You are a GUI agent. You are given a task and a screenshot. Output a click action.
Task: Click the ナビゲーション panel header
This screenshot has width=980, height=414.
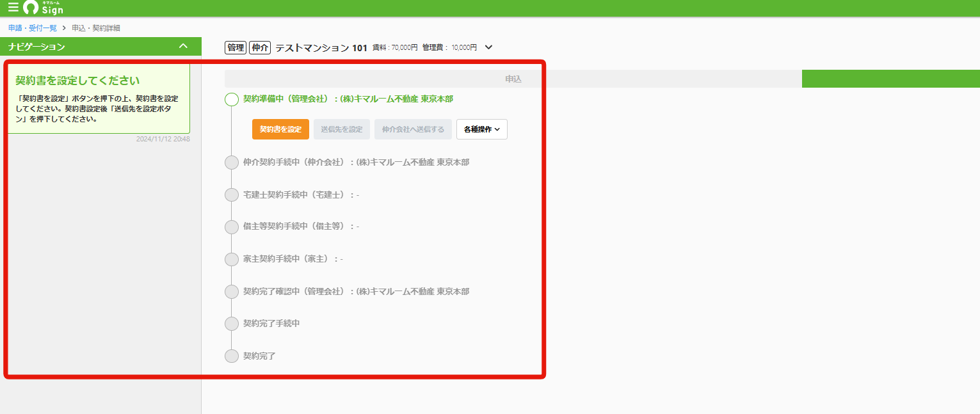[x=100, y=46]
